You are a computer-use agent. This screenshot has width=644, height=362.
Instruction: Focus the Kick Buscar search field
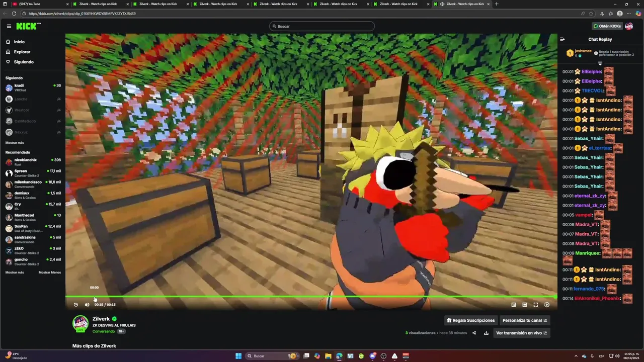pyautogui.click(x=322, y=26)
